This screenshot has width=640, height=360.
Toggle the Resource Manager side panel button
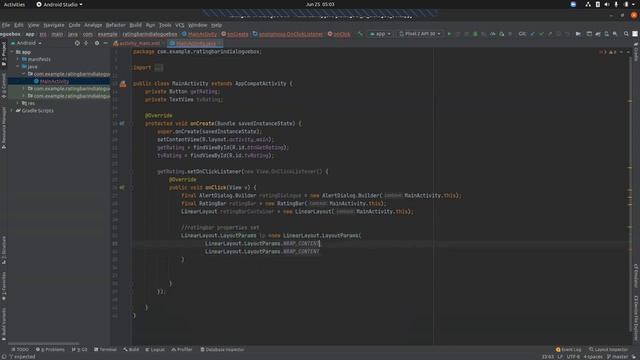[x=4, y=128]
